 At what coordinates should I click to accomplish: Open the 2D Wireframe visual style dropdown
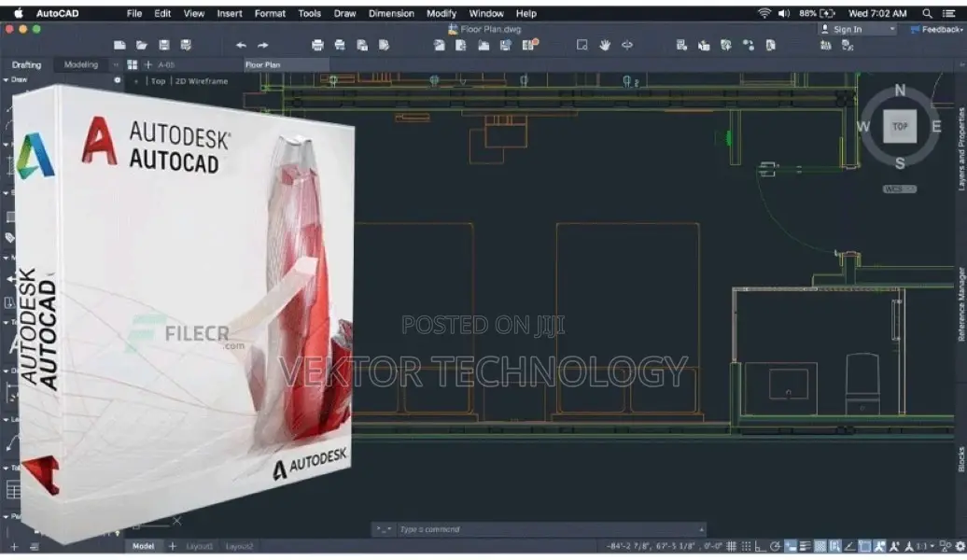pyautogui.click(x=202, y=81)
